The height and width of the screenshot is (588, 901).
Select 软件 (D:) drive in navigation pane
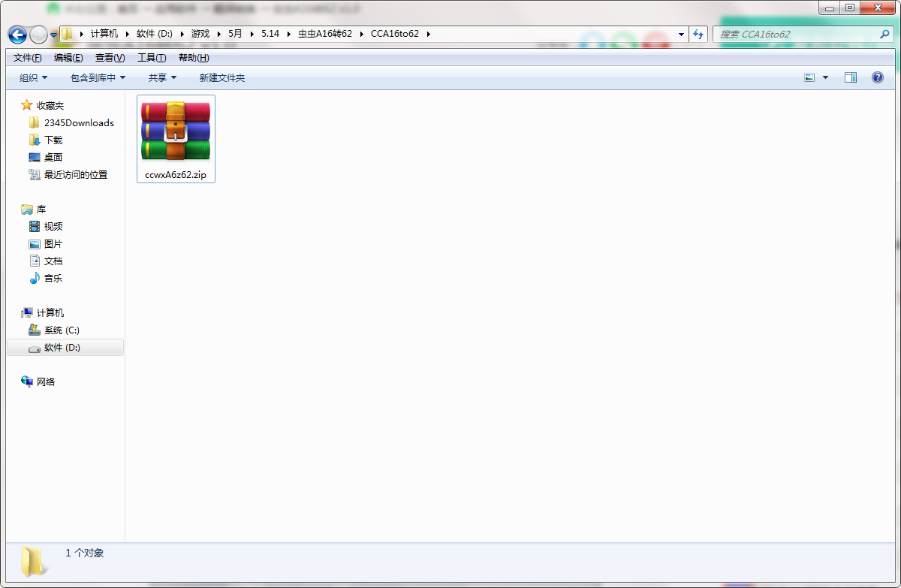tap(65, 348)
